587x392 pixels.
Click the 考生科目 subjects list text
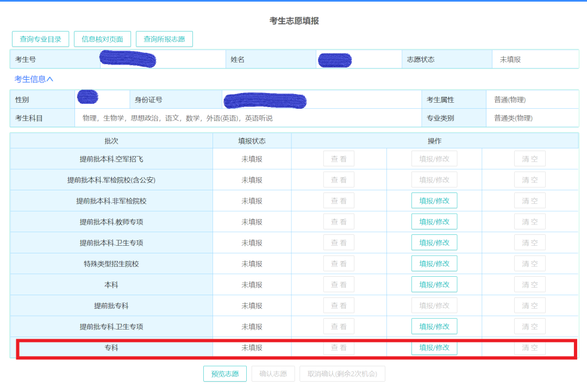pos(177,118)
